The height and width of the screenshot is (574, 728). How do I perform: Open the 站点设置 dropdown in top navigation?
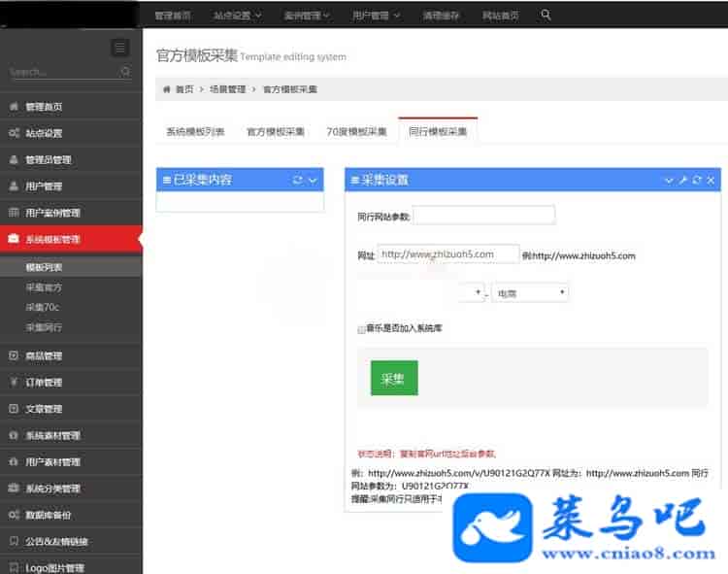237,16
